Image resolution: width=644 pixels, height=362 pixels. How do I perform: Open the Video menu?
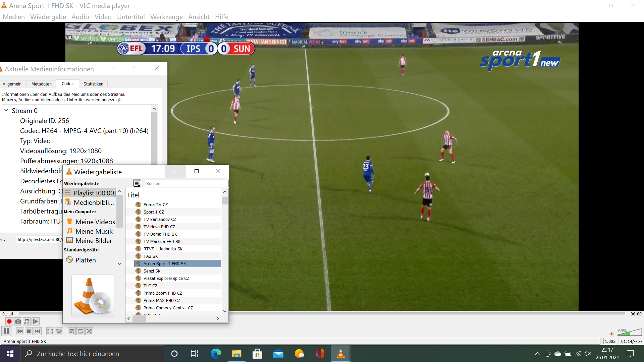[x=103, y=17]
